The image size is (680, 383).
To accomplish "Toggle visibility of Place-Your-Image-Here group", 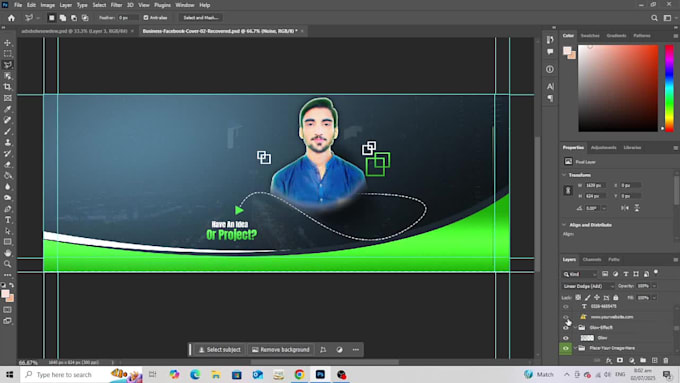I will point(566,348).
